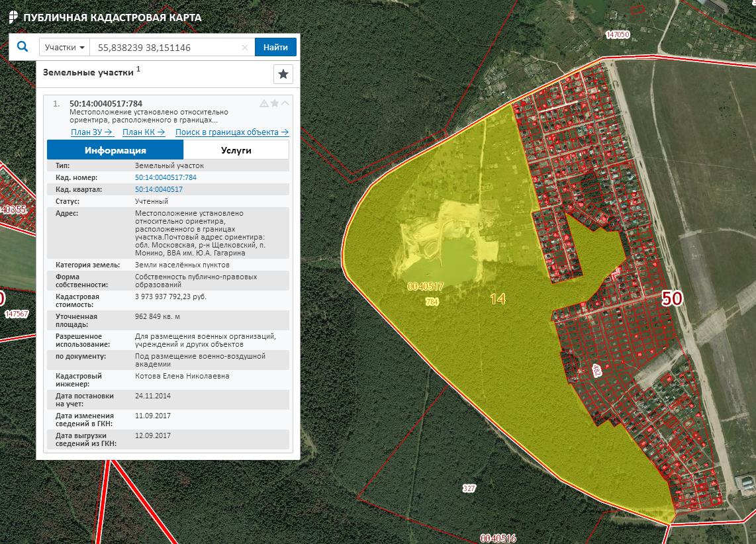Open cadastral quarter 50:14:0040517 link
The image size is (756, 544).
159,189
